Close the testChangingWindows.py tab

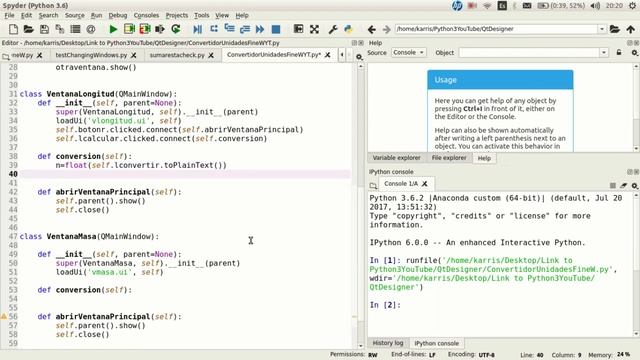click(x=134, y=55)
